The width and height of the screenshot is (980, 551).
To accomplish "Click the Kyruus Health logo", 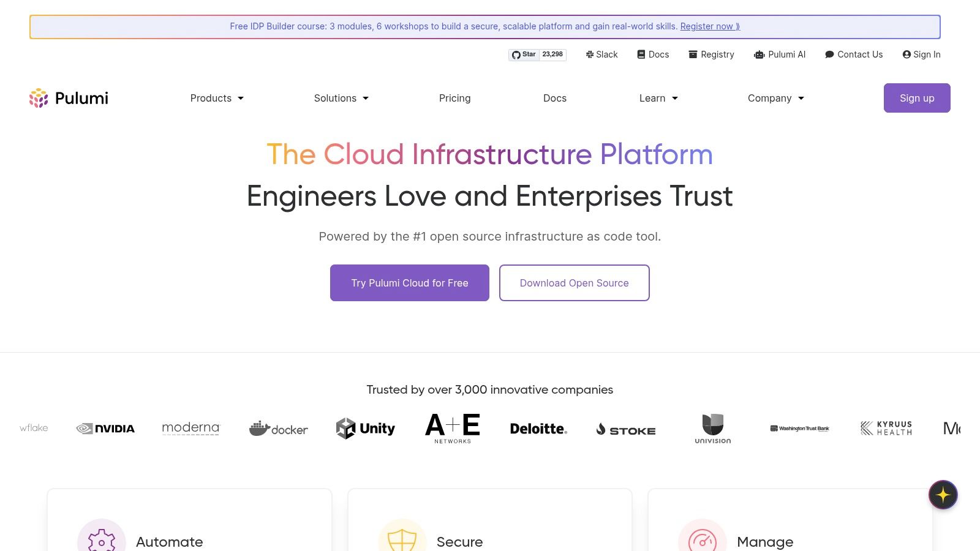I will (886, 428).
